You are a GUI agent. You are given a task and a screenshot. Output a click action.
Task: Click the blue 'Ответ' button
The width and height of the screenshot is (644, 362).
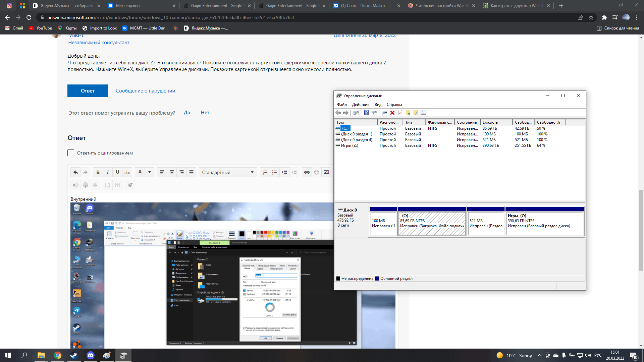click(x=88, y=91)
